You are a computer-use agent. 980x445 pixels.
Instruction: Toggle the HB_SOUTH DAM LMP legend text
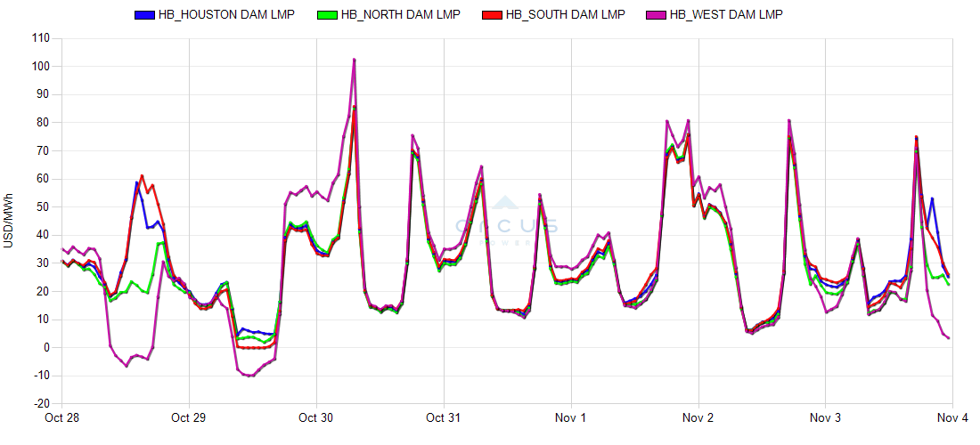[565, 15]
